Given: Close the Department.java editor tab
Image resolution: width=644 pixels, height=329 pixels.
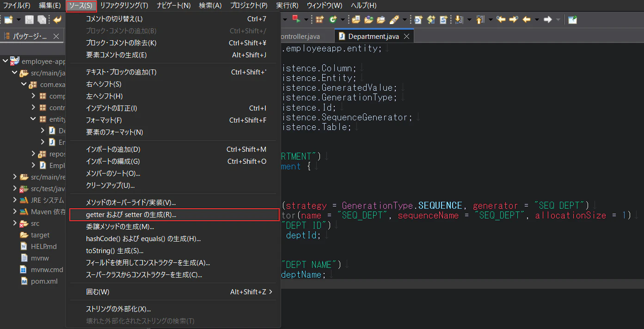Looking at the screenshot, I should 407,36.
